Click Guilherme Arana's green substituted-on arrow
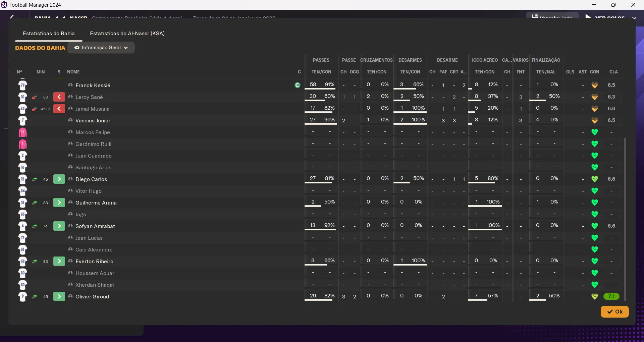The image size is (644, 342). click(59, 203)
